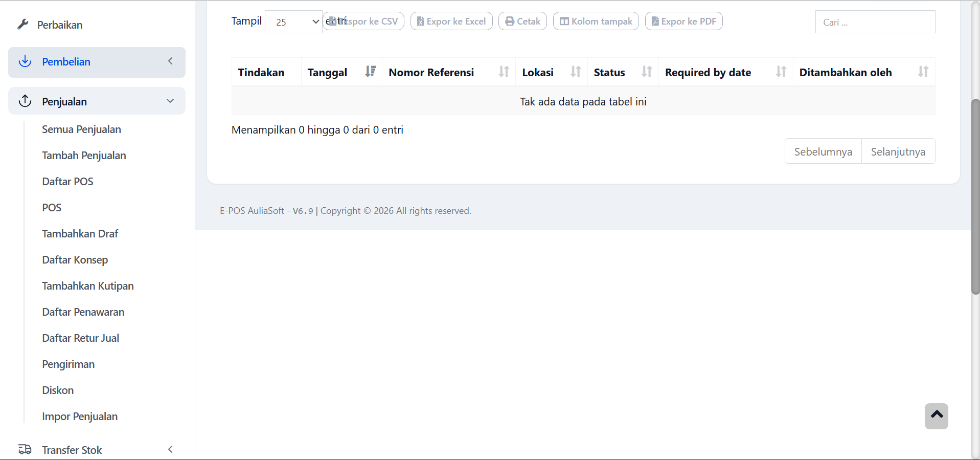Open Daftar Retur Jual menu item
This screenshot has height=460, width=980.
[80, 338]
